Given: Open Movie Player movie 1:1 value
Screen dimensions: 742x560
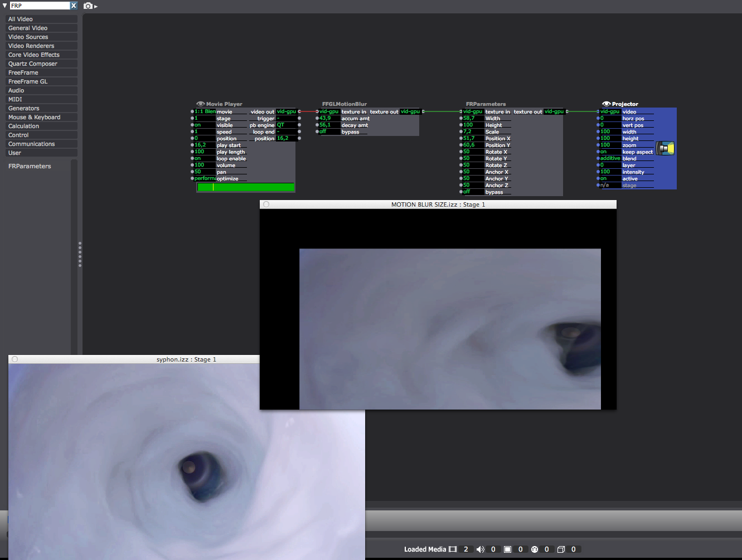Looking at the screenshot, I should coord(204,111).
